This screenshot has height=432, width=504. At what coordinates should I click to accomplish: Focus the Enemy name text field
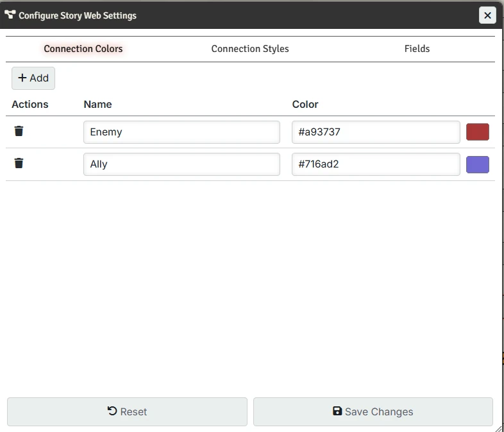click(x=181, y=132)
